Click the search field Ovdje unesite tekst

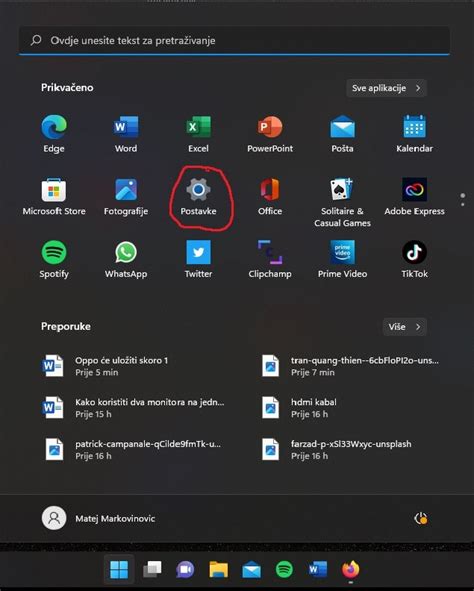234,40
